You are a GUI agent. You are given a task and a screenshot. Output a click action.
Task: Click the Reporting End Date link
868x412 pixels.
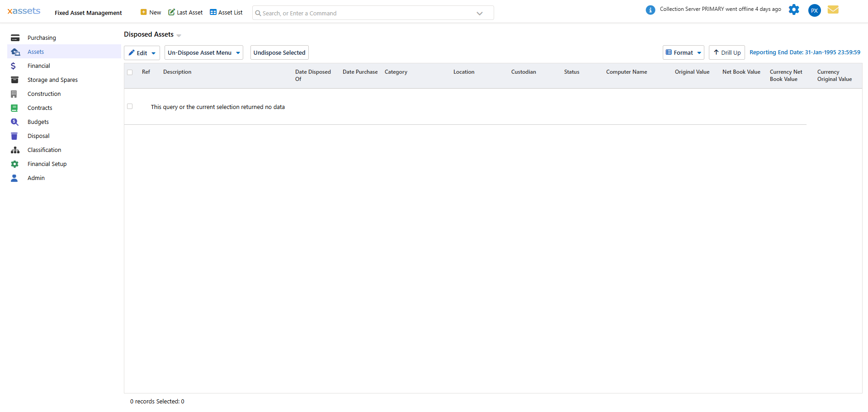[805, 52]
